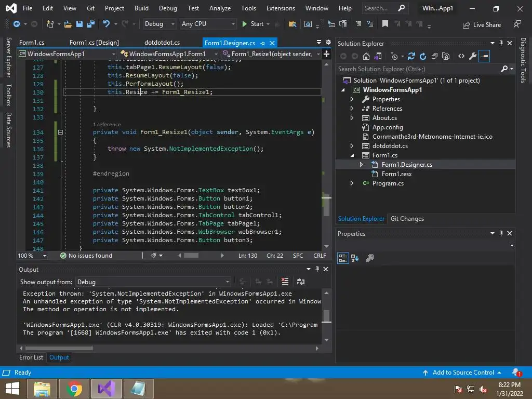
Task: Clear All in the Output window
Action: pos(285,282)
